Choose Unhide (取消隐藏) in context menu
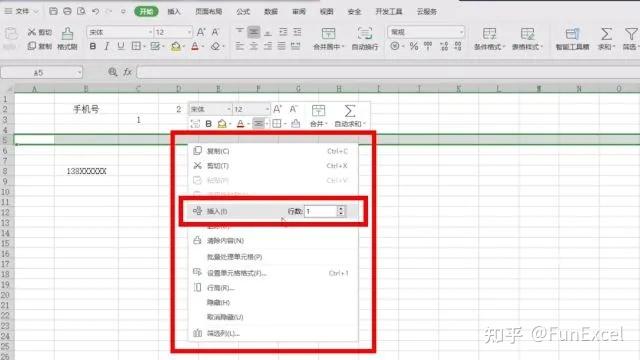The image size is (640, 360). tap(273, 317)
